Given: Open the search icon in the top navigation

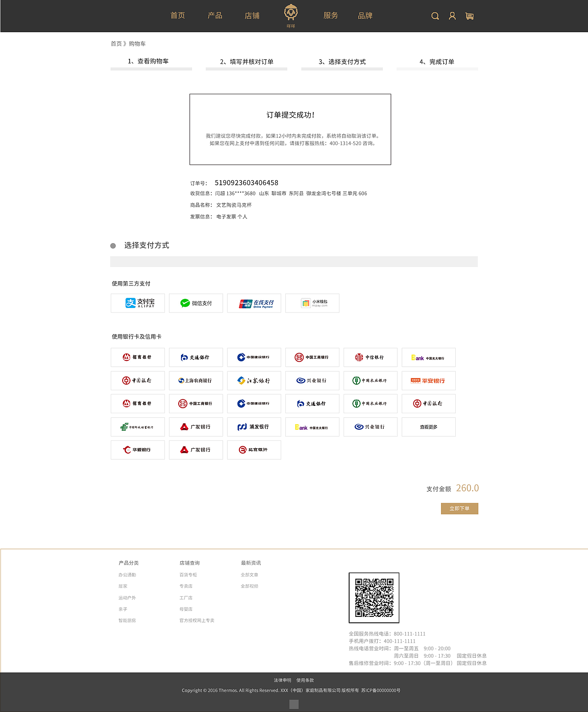Looking at the screenshot, I should [x=435, y=15].
